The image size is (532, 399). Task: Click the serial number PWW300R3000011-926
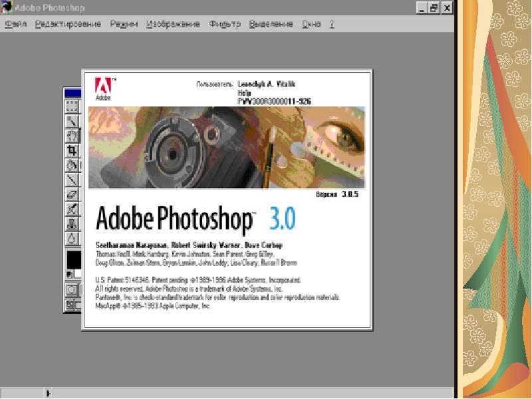274,101
